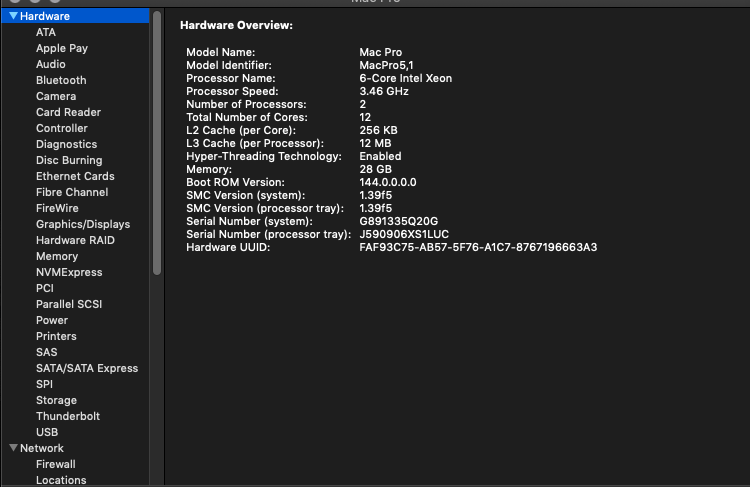Viewport: 750px width, 487px height.
Task: Click the Hardware UUID value
Action: click(478, 247)
